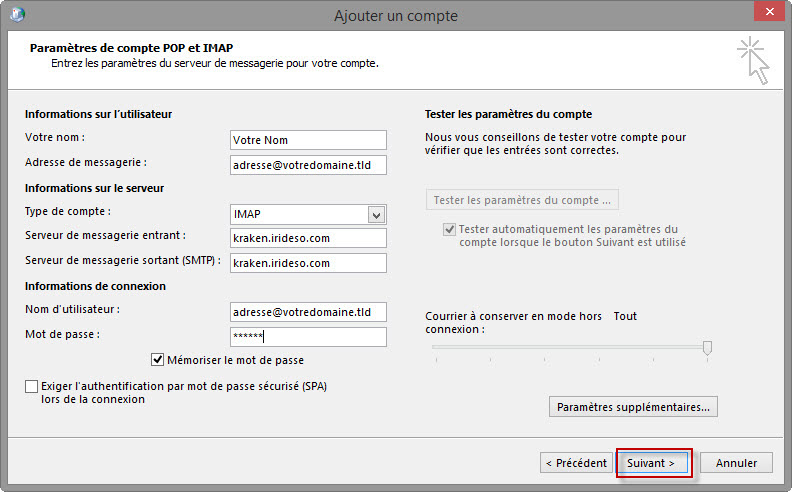
Task: Click the offline mail retention slider handle
Action: click(x=707, y=347)
